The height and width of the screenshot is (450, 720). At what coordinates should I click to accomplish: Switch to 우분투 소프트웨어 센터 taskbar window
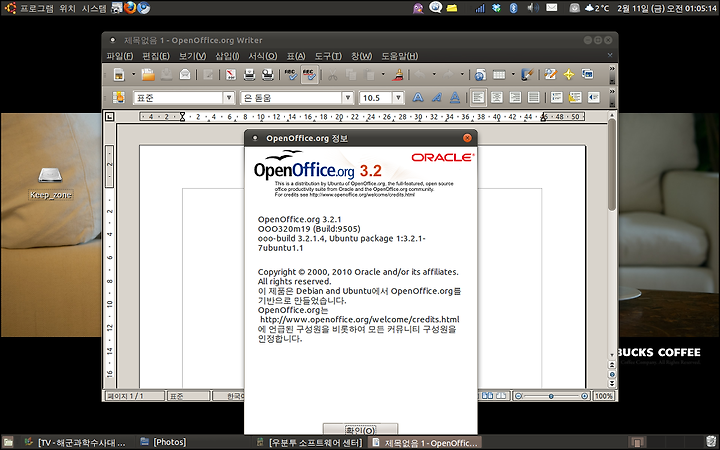[x=310, y=443]
